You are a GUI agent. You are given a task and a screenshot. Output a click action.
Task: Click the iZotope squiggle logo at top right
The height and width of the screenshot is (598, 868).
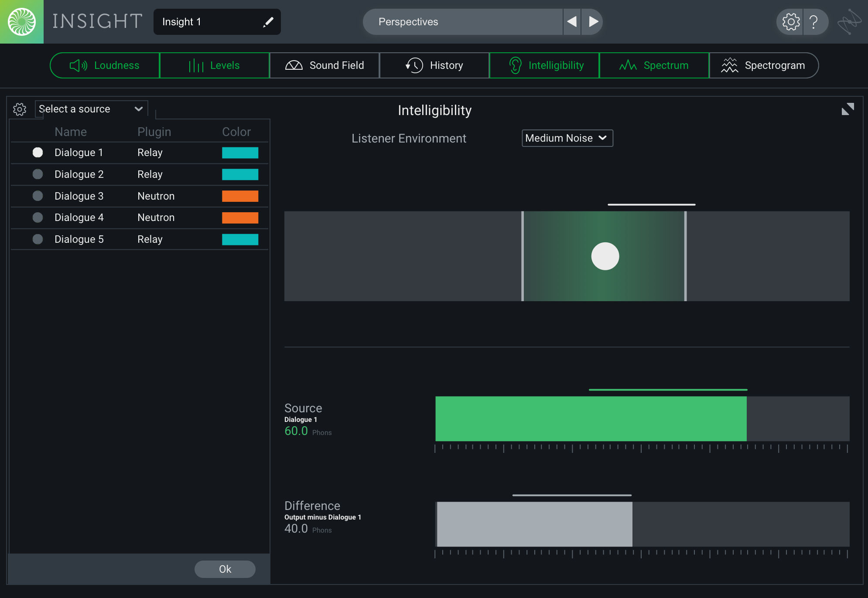(849, 22)
